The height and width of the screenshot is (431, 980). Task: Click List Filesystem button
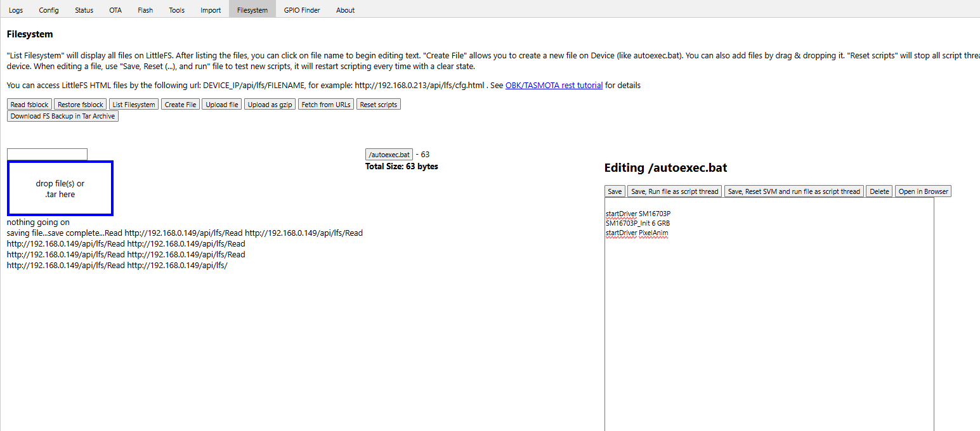[x=134, y=105]
